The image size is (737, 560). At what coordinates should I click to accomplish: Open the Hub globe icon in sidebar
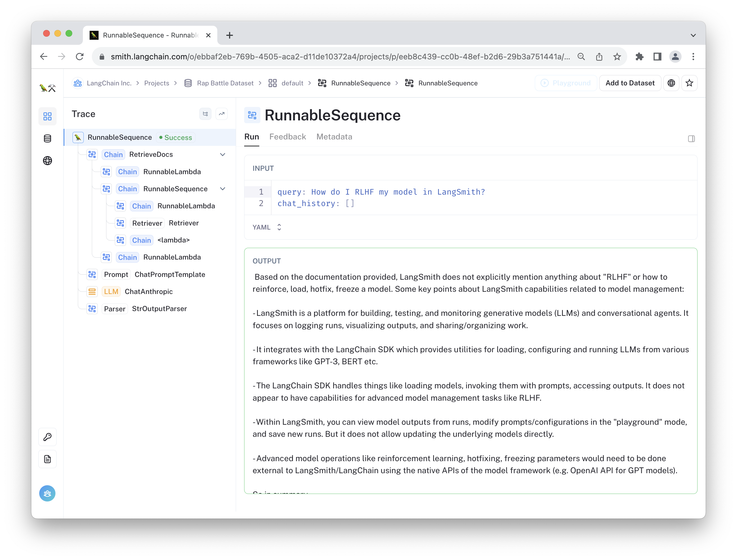[47, 161]
